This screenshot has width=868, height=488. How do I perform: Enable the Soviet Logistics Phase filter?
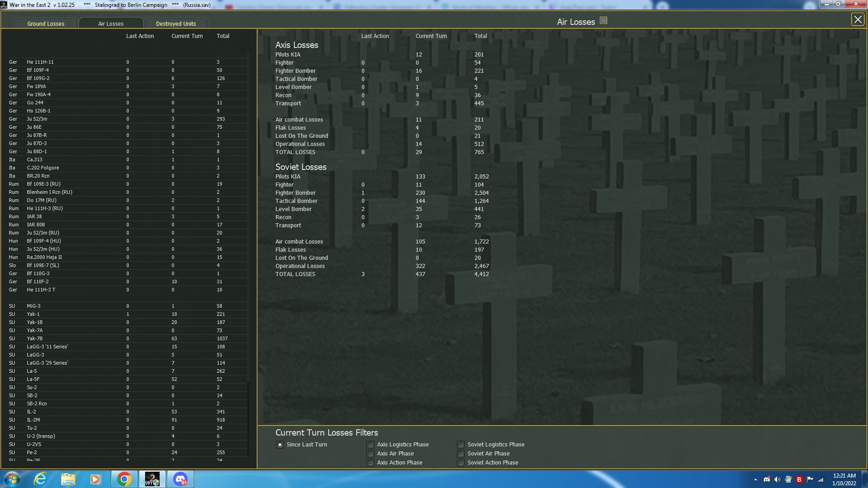pyautogui.click(x=461, y=445)
